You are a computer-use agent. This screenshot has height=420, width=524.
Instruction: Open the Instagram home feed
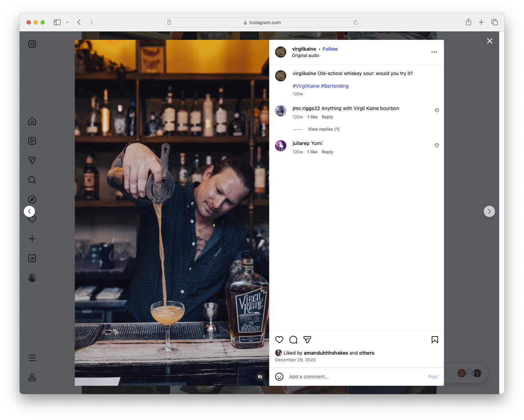click(x=32, y=121)
